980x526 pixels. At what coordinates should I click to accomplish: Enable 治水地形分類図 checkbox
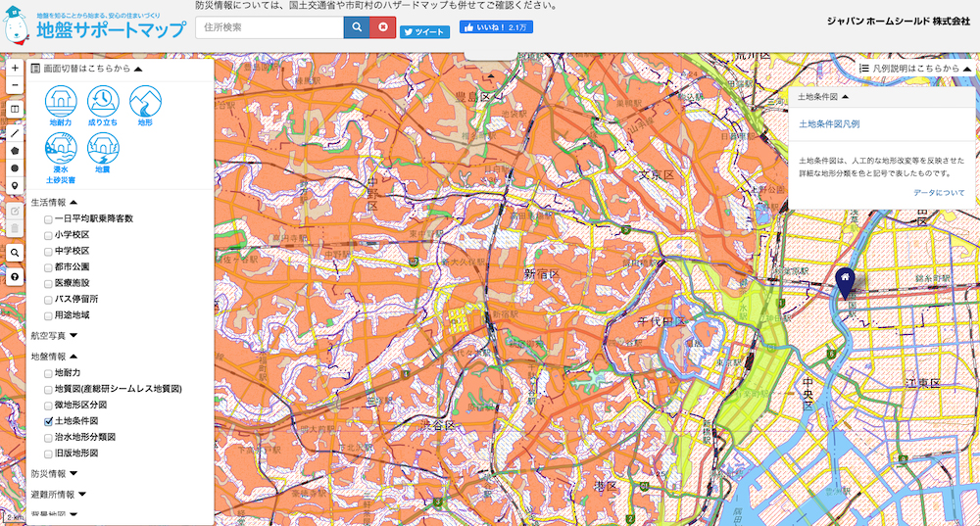tap(48, 438)
